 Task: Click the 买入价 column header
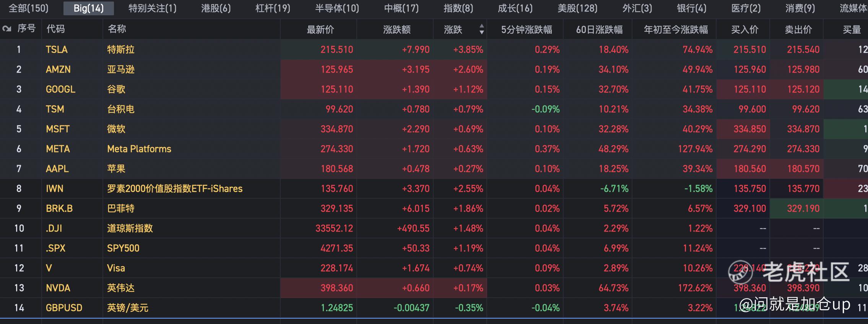click(x=744, y=29)
